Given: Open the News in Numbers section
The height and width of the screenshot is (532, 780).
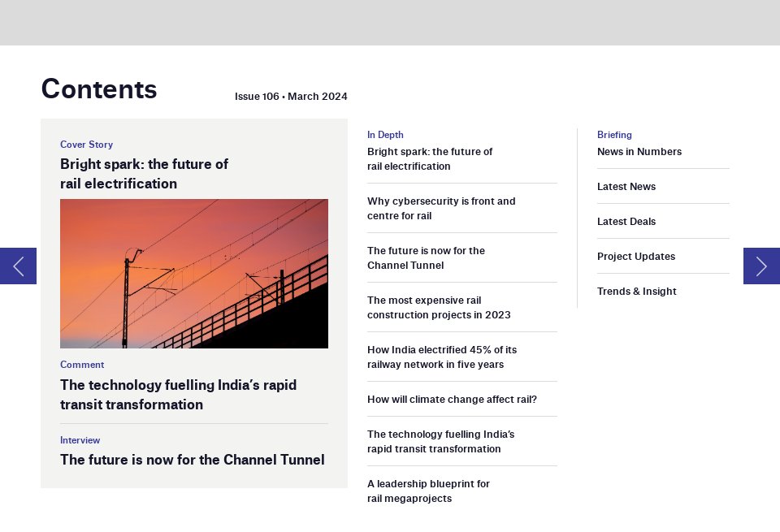Looking at the screenshot, I should point(639,152).
